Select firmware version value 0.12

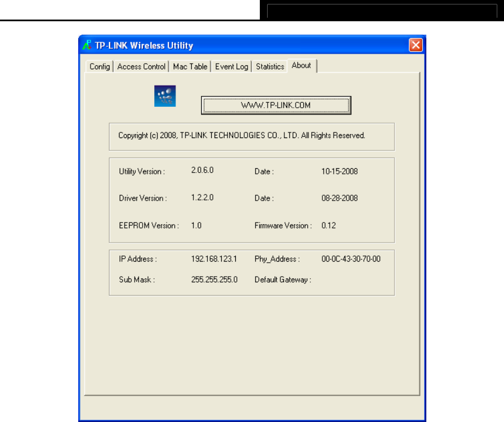coord(329,225)
